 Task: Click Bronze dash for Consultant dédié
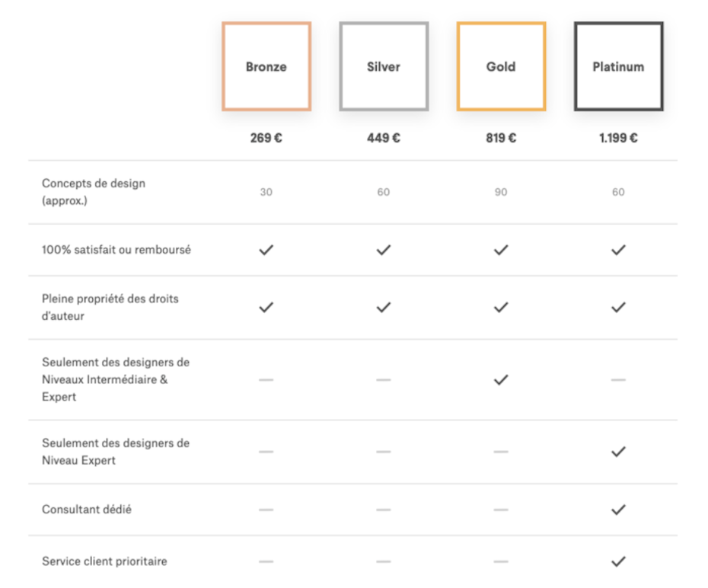(266, 510)
